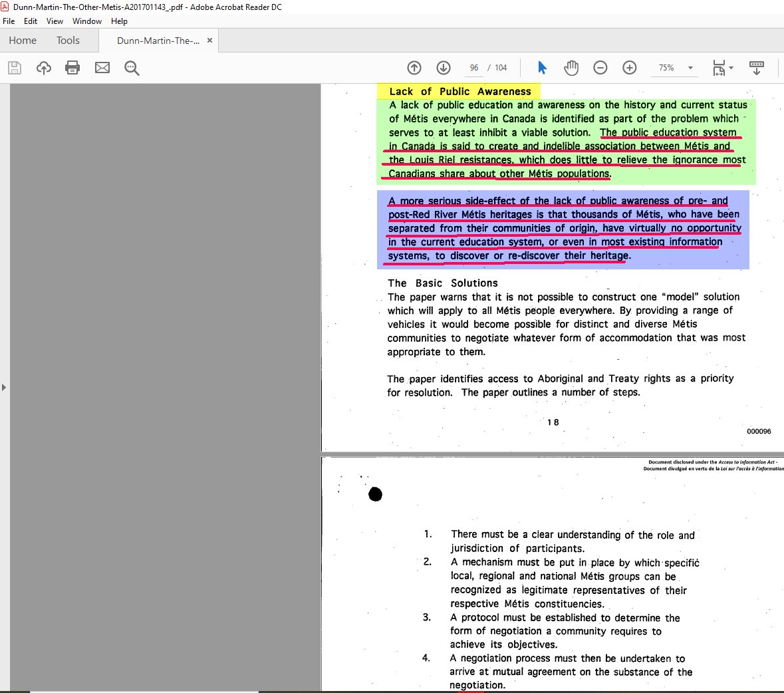Viewport: 784px width, 693px height.
Task: Click the Adobe PDF title bar icon
Action: 5,7
